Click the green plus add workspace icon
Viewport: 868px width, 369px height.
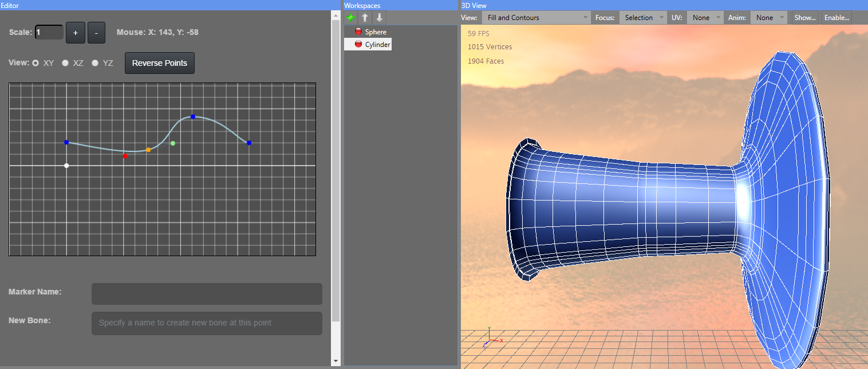pos(350,18)
